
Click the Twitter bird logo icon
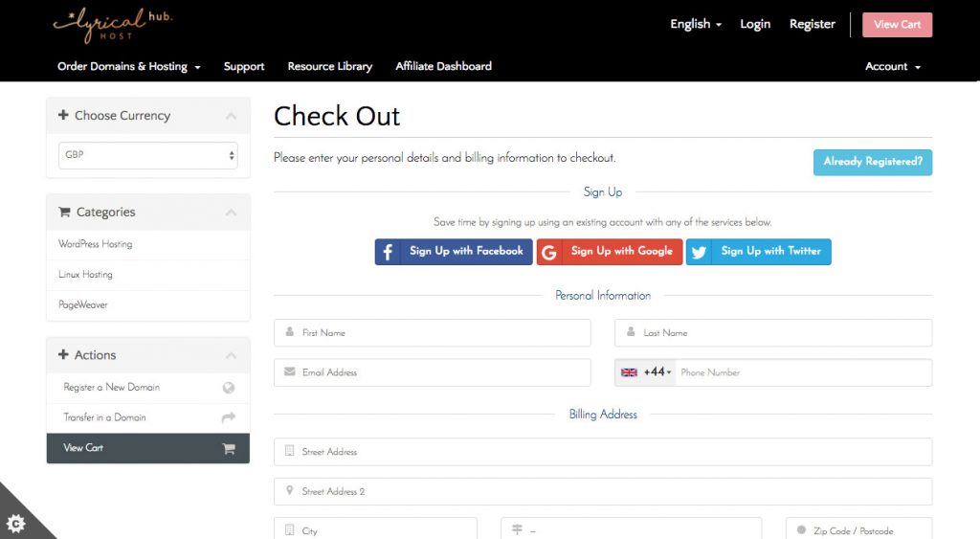pyautogui.click(x=699, y=253)
